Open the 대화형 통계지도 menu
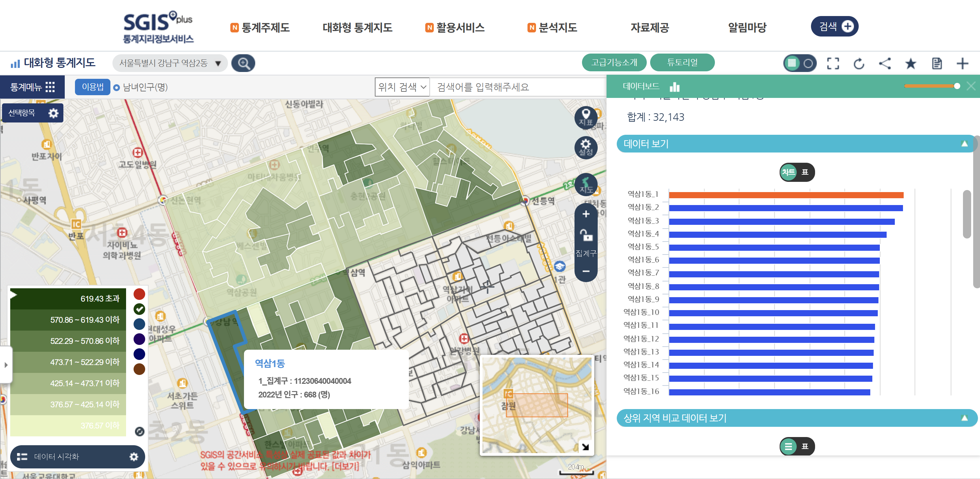Image resolution: width=980 pixels, height=479 pixels. coord(357,27)
